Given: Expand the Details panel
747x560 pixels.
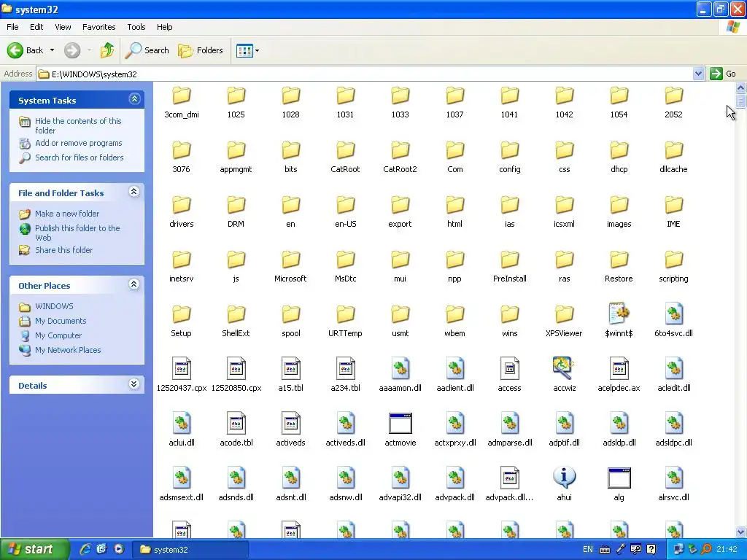Looking at the screenshot, I should tap(134, 384).
